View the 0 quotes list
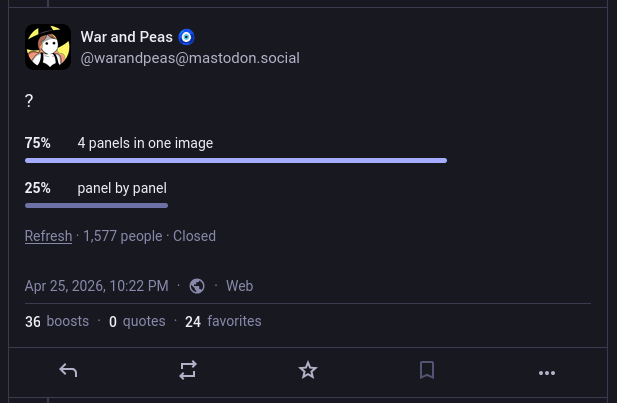 (137, 321)
